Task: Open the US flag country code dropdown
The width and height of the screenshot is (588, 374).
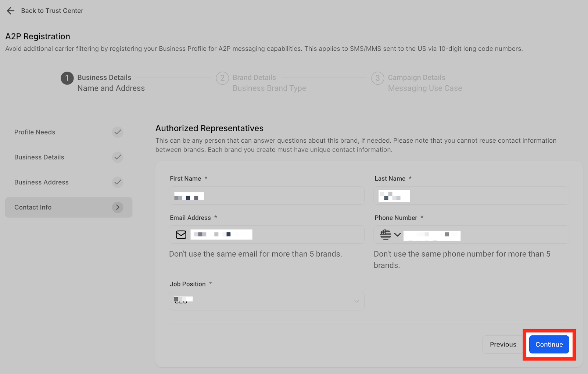Action: point(390,235)
